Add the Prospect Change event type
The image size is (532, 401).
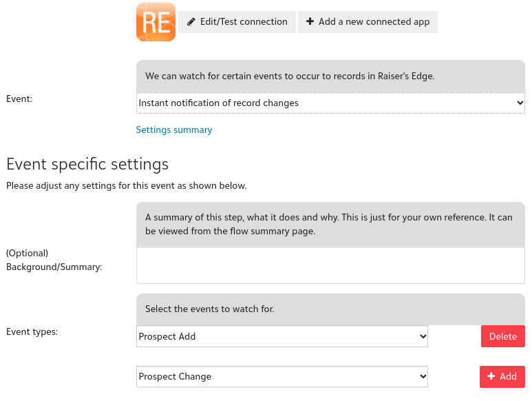pos(502,376)
